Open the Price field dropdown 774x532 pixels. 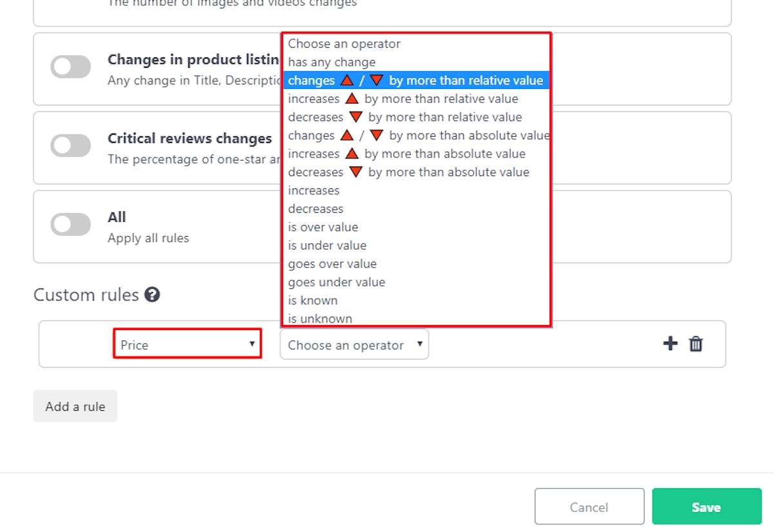188,344
